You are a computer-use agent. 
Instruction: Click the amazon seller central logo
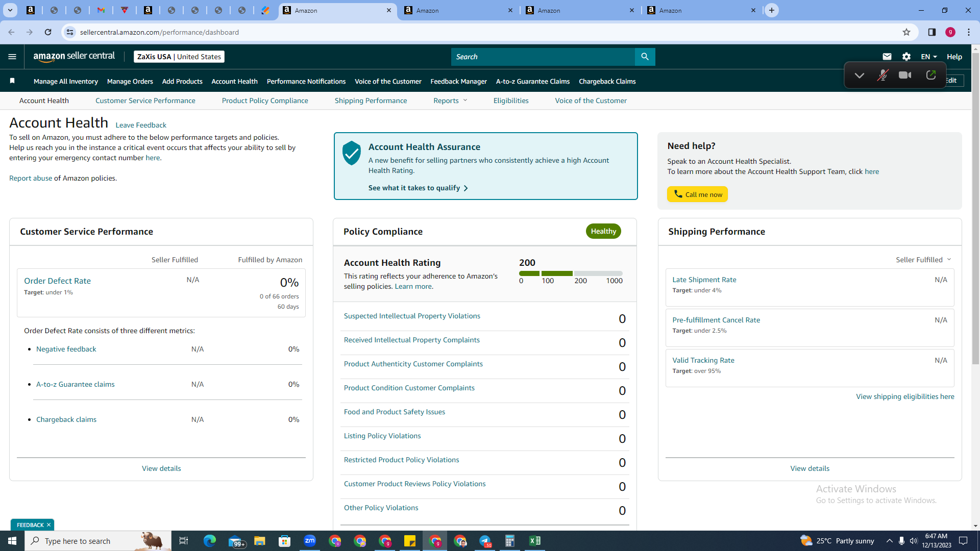pos(74,57)
